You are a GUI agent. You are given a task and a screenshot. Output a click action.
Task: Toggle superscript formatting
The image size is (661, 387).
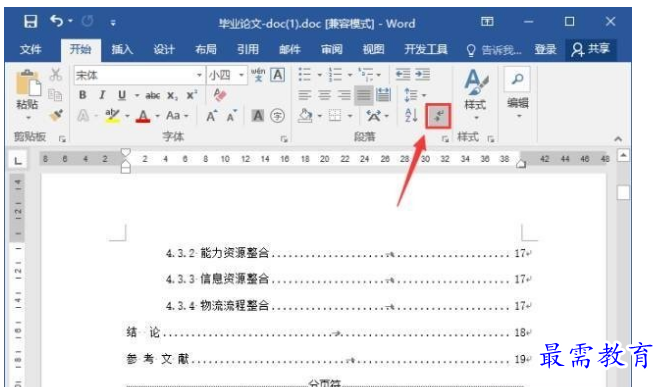tap(192, 95)
